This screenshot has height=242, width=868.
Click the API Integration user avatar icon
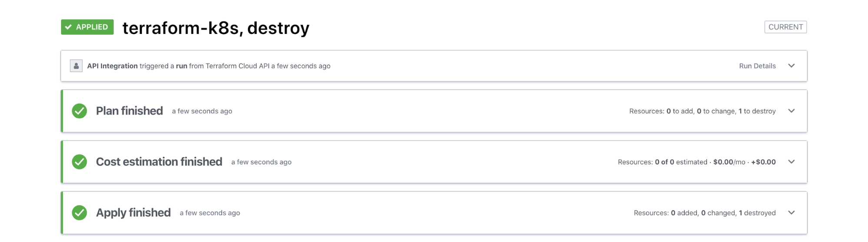pyautogui.click(x=76, y=66)
